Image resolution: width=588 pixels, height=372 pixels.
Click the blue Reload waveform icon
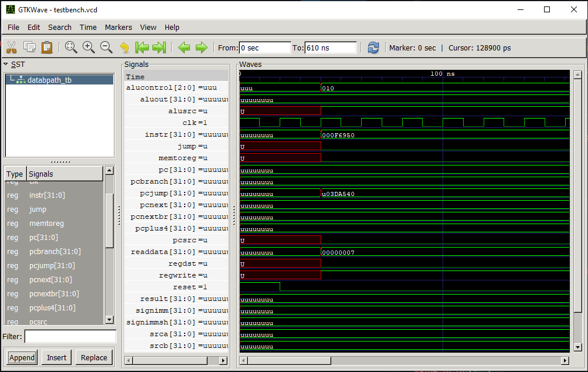point(373,48)
